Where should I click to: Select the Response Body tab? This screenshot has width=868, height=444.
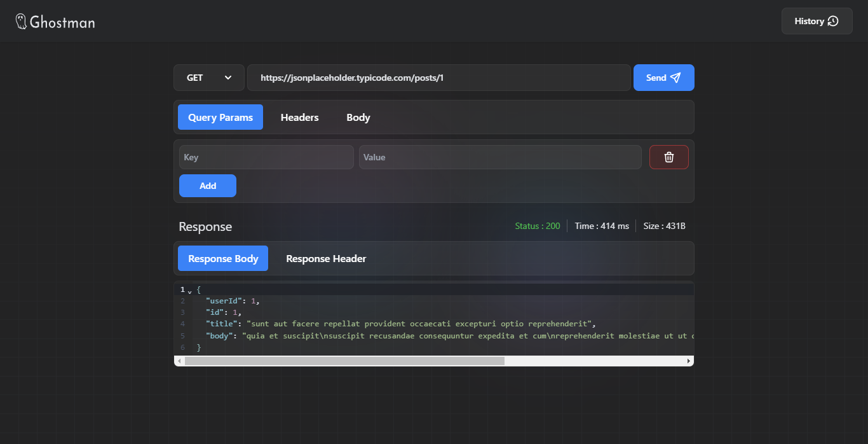pyautogui.click(x=223, y=258)
